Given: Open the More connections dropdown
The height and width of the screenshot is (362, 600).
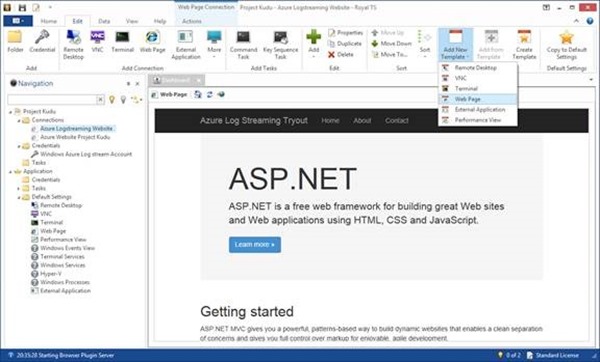Looking at the screenshot, I should pyautogui.click(x=214, y=45).
